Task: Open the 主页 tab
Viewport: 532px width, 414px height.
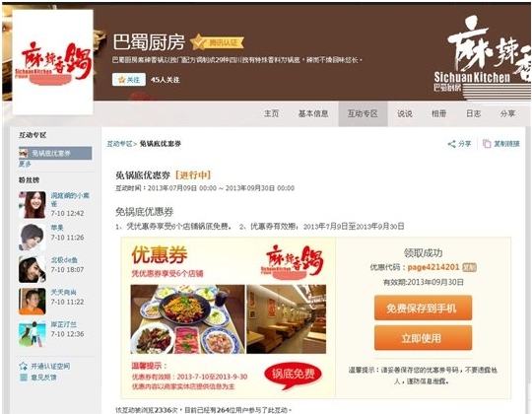Action: click(x=271, y=113)
